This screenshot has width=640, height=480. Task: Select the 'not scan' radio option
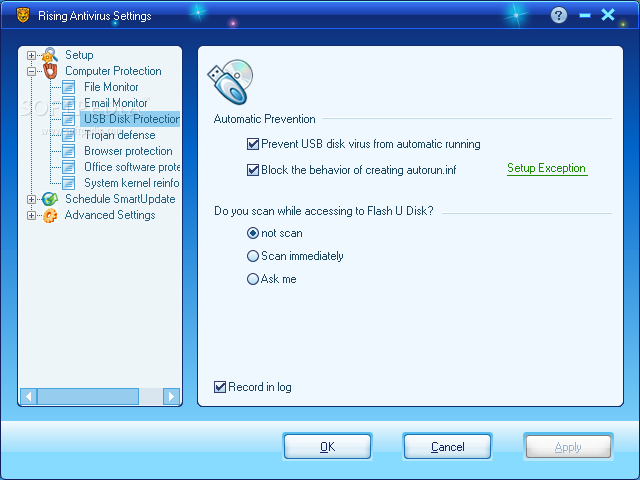[253, 233]
